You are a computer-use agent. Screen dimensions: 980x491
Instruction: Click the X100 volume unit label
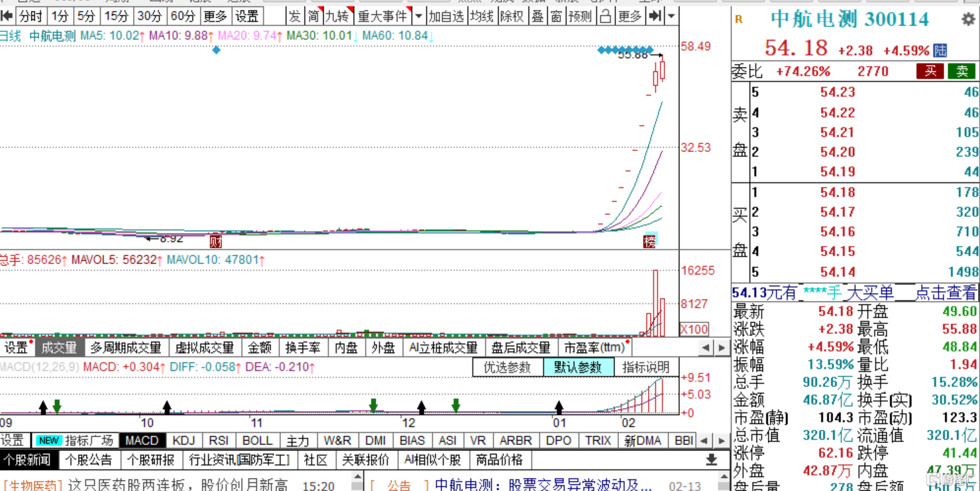[x=694, y=329]
